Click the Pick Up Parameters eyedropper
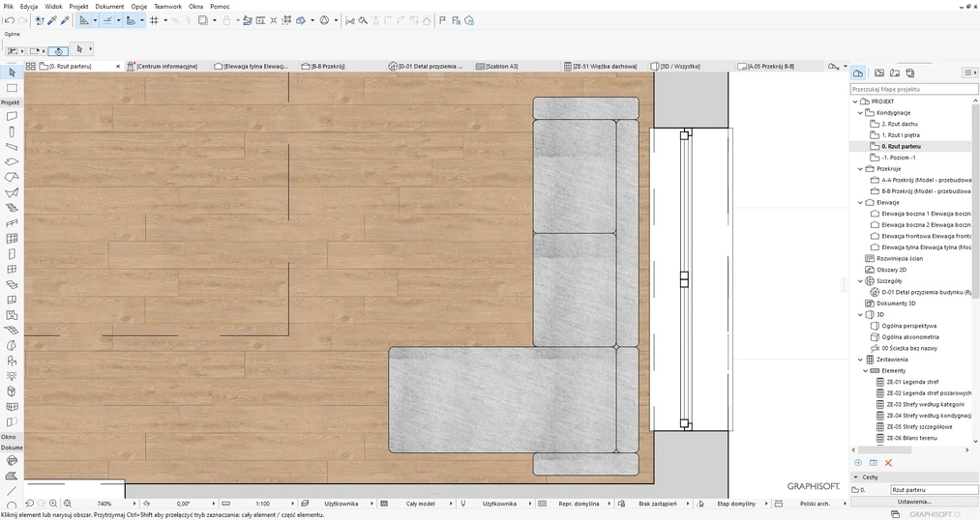 [52, 20]
